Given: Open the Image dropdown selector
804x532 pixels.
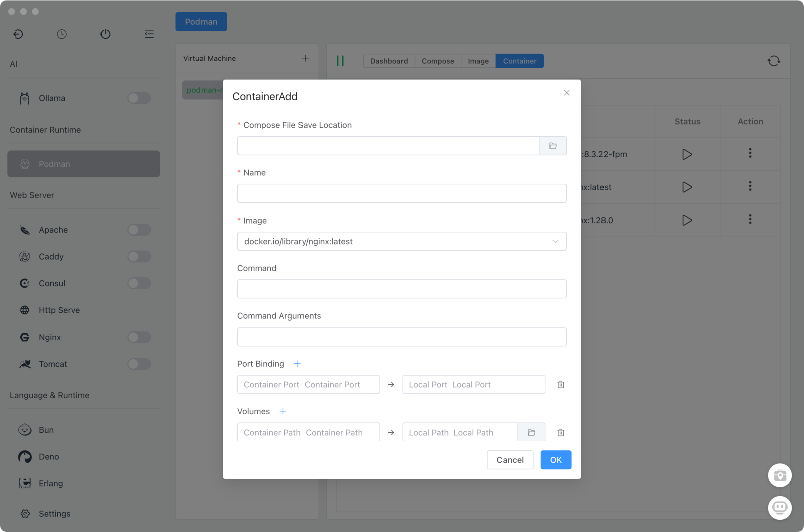Looking at the screenshot, I should tap(401, 241).
